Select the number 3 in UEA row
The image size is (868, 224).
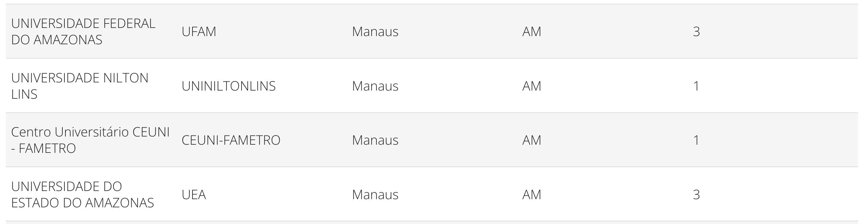coord(696,195)
